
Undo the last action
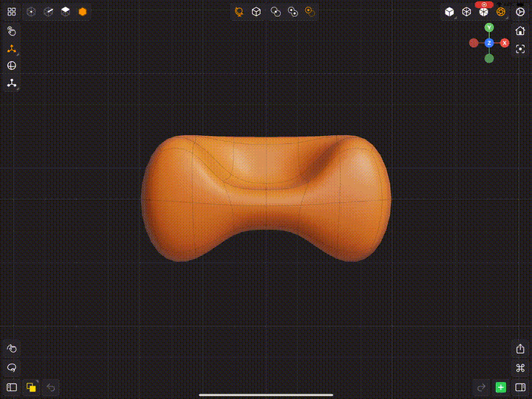[50, 387]
